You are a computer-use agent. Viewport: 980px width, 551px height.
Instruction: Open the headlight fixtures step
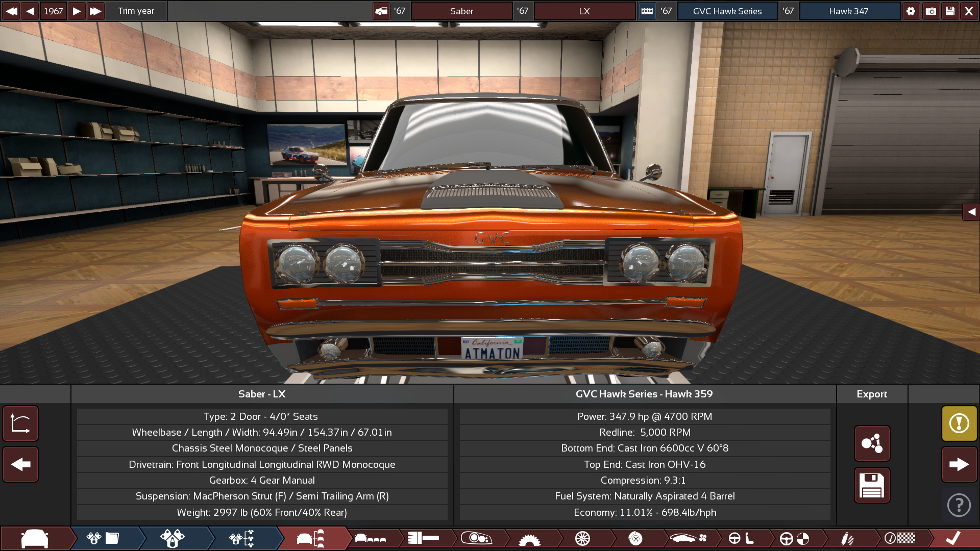(x=476, y=538)
